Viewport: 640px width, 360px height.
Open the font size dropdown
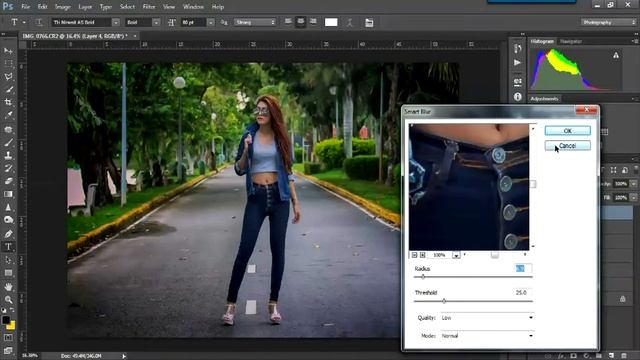(x=211, y=22)
